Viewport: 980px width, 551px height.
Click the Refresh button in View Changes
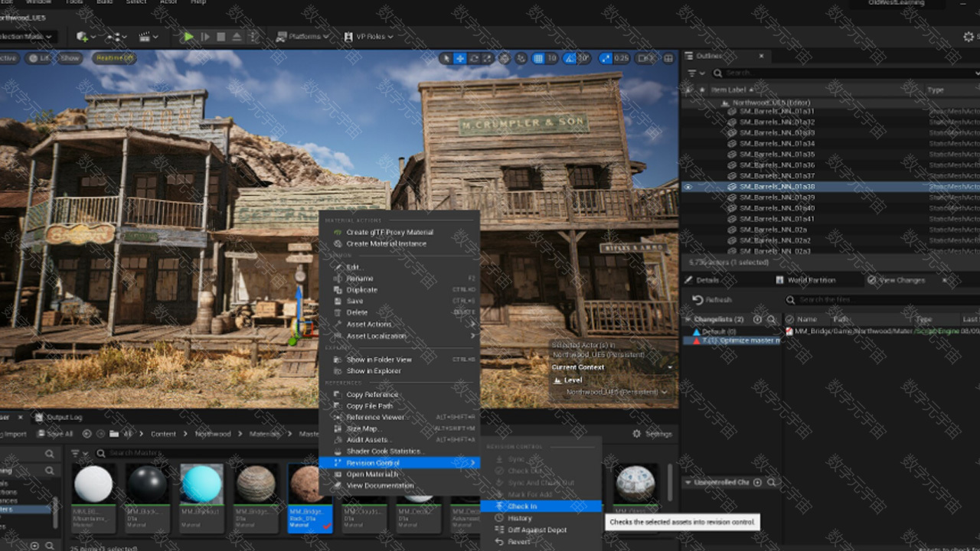pyautogui.click(x=712, y=300)
